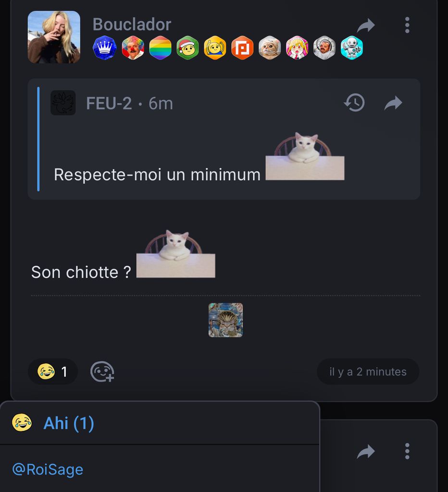This screenshot has width=448, height=492.
Task: Open the Bouclador username link
Action: click(132, 25)
